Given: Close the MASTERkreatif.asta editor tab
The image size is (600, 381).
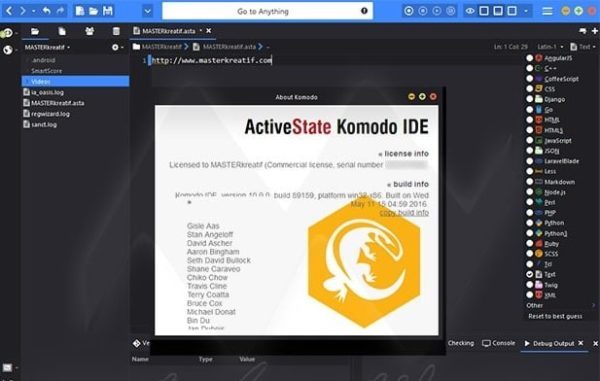Looking at the screenshot, I should point(209,31).
